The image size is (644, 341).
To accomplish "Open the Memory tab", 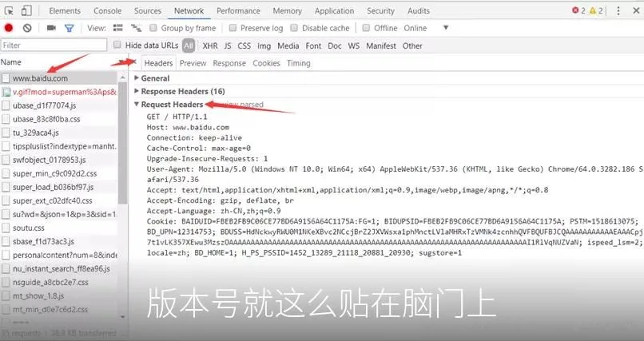I will (287, 10).
